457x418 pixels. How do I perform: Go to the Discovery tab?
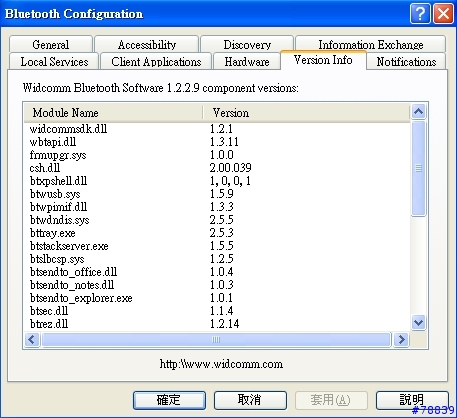coord(247,44)
